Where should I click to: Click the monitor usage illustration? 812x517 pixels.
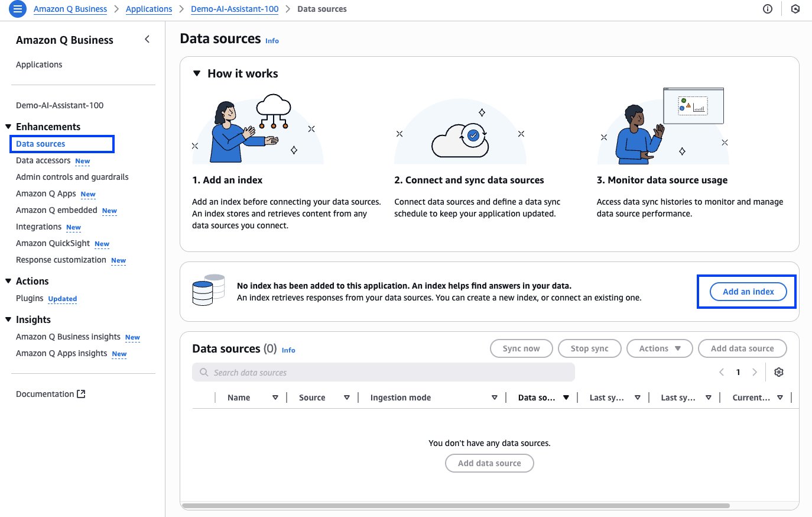[x=663, y=126]
